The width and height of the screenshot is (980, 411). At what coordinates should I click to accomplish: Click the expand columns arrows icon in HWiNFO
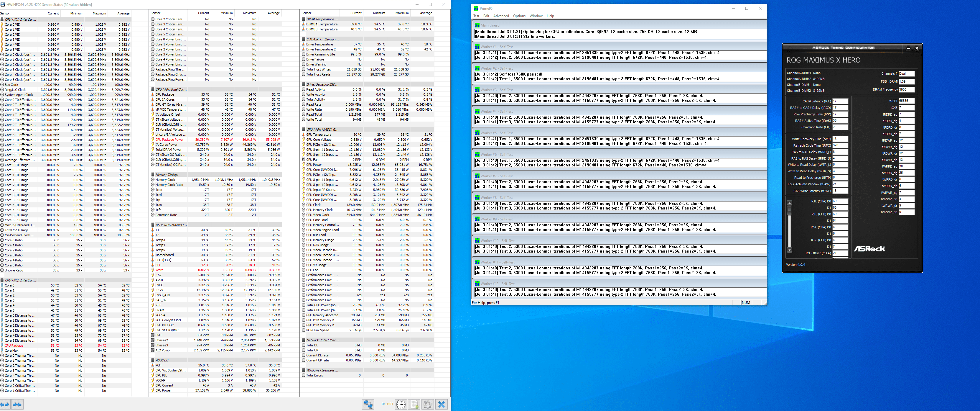[5, 405]
